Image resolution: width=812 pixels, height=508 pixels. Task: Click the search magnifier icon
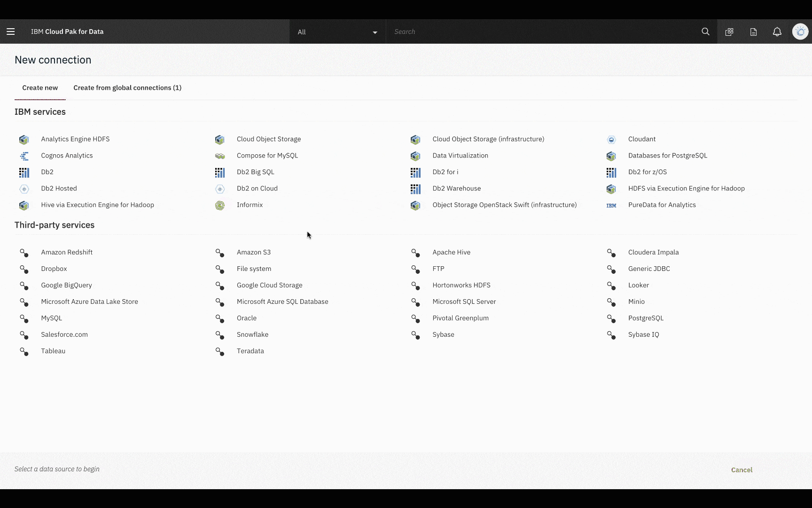(x=705, y=32)
